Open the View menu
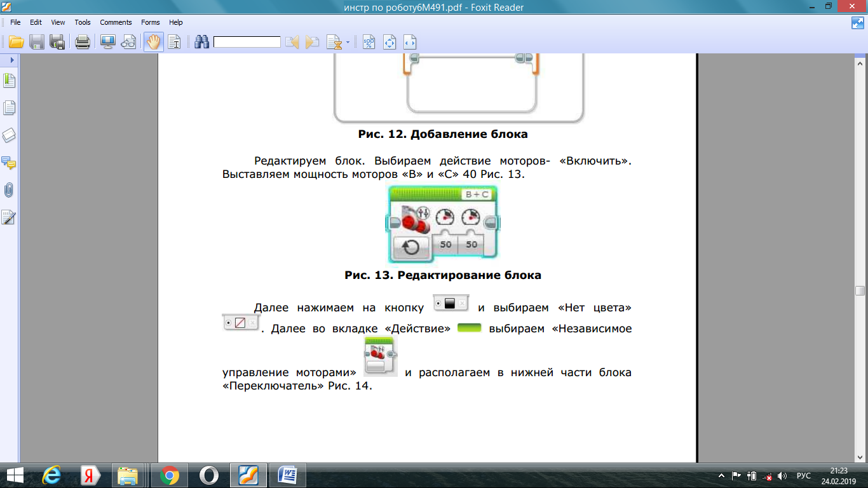The height and width of the screenshot is (488, 868). [x=58, y=22]
